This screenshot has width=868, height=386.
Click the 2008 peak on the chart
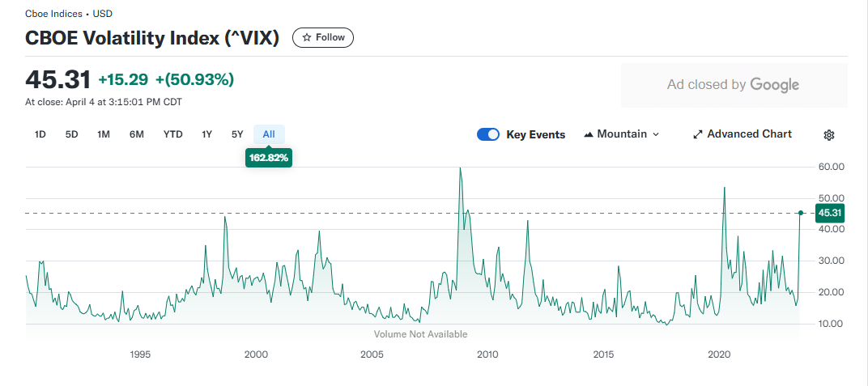click(459, 168)
